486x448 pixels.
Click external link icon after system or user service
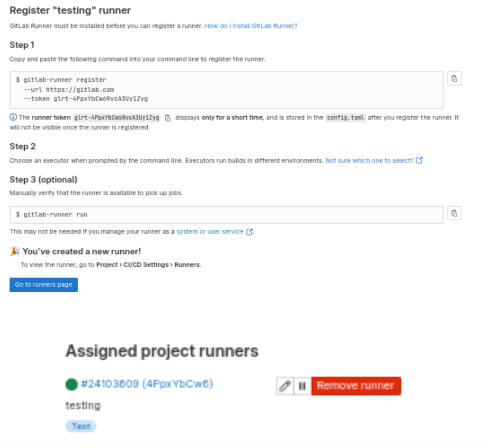249,232
